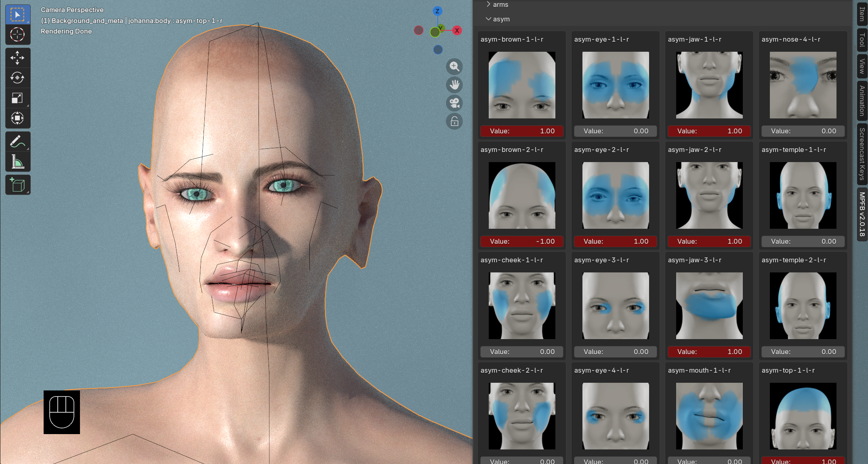Click the zoom view magnifier icon
The image size is (868, 464).
(454, 66)
